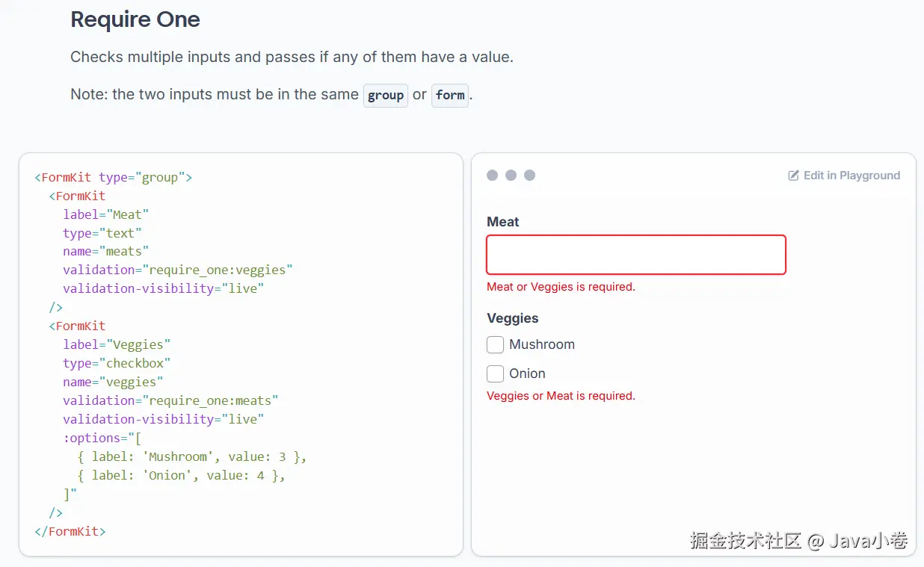This screenshot has height=567, width=924.
Task: Click the require_one:veggies validation code line
Action: click(x=178, y=270)
